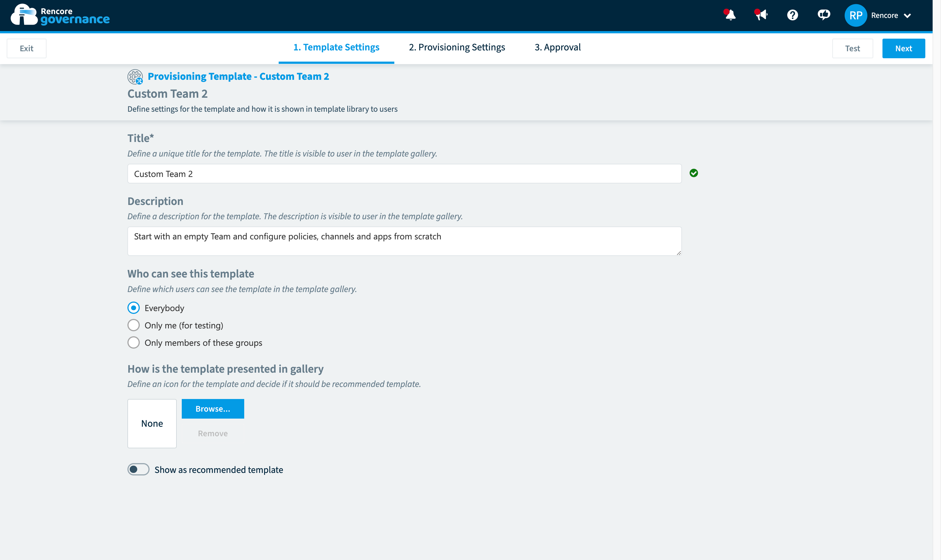Screen dimensions: 941x560
Task: Click the Show as recommended template label
Action: [x=218, y=470]
